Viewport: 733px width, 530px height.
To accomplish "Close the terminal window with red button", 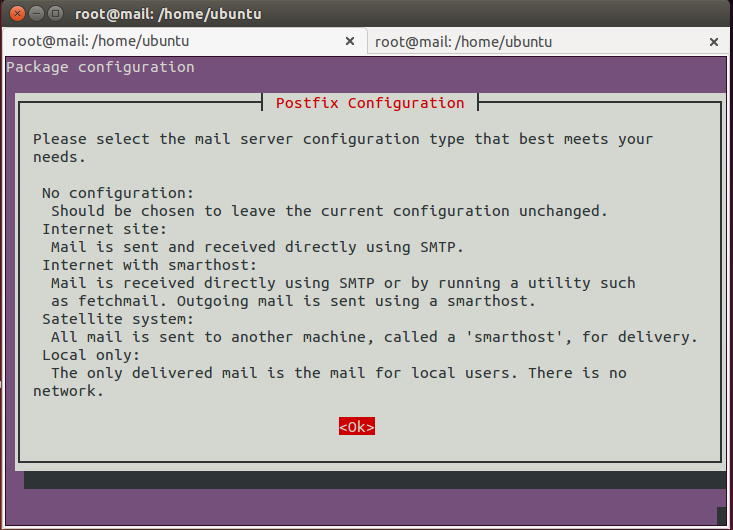I will [x=17, y=14].
